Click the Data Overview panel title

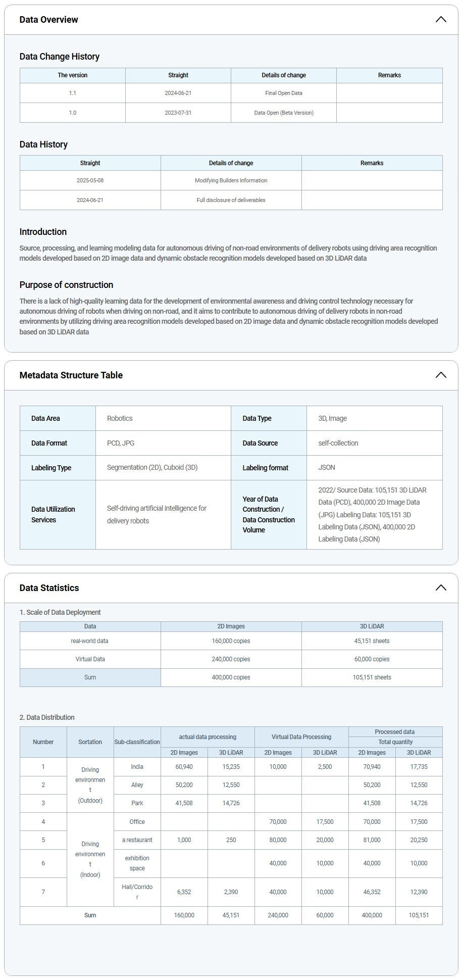click(49, 20)
